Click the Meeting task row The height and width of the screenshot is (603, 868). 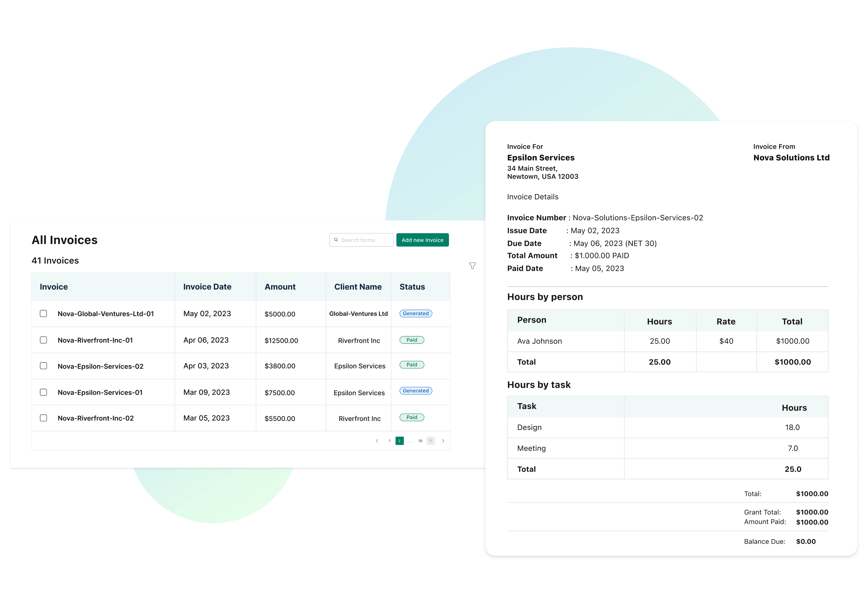[x=668, y=448]
